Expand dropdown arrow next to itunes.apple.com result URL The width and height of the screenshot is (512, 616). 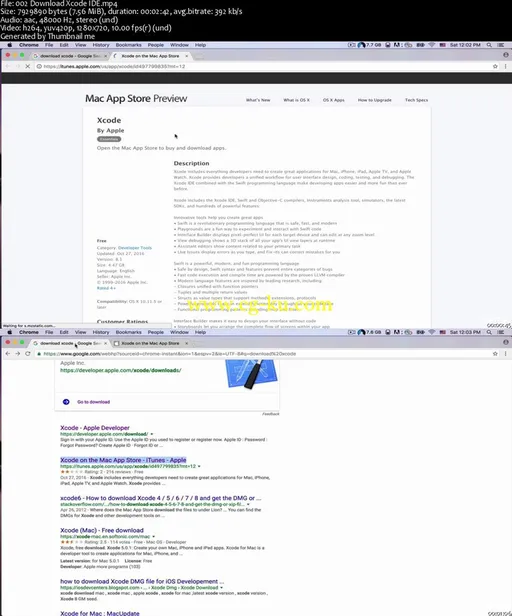coord(199,466)
